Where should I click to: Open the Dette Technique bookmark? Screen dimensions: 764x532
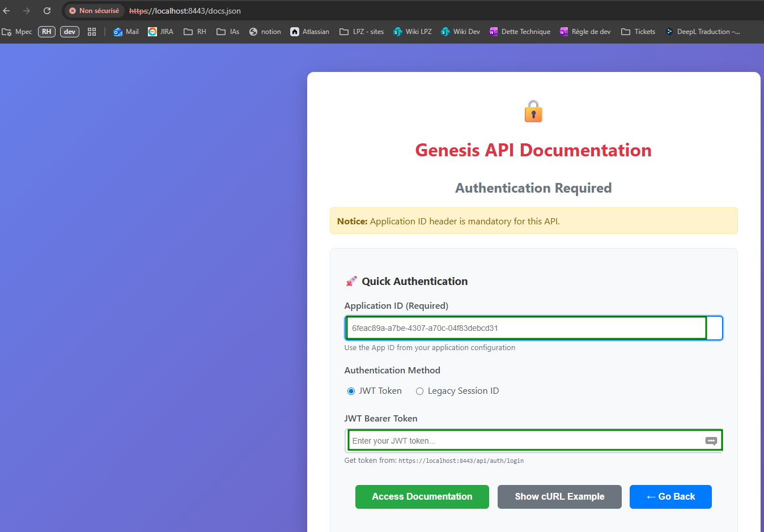tap(520, 32)
